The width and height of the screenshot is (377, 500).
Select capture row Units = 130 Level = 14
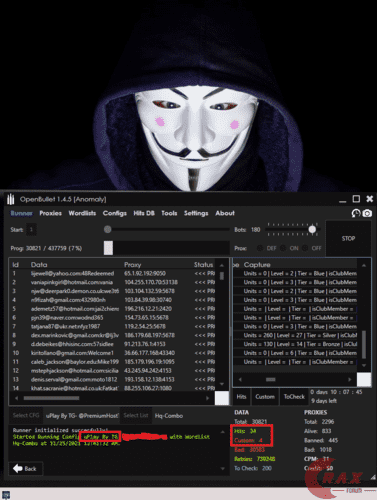[295, 344]
